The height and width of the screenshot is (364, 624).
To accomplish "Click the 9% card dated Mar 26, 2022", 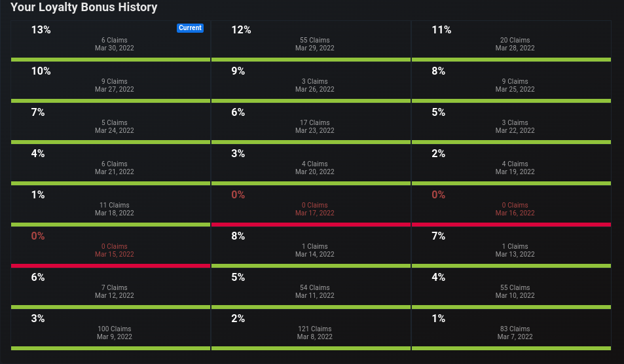I will pyautogui.click(x=311, y=82).
